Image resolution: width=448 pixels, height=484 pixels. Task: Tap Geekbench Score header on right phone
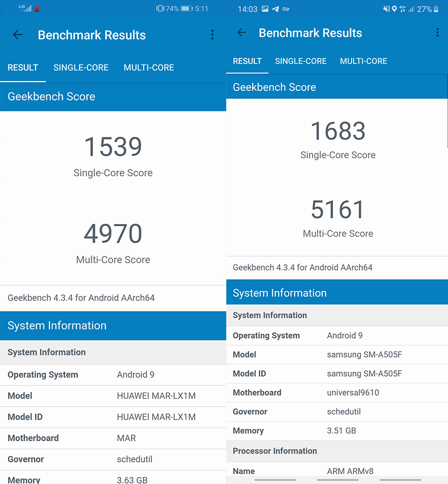tap(337, 87)
